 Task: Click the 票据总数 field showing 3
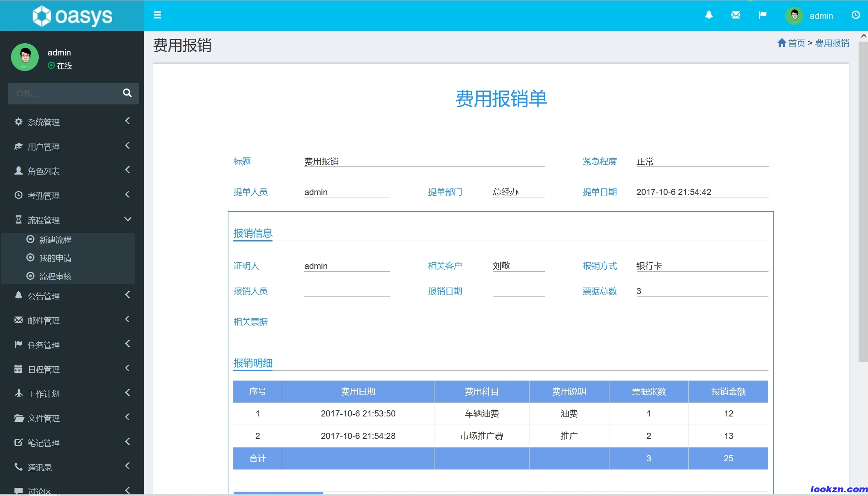702,291
